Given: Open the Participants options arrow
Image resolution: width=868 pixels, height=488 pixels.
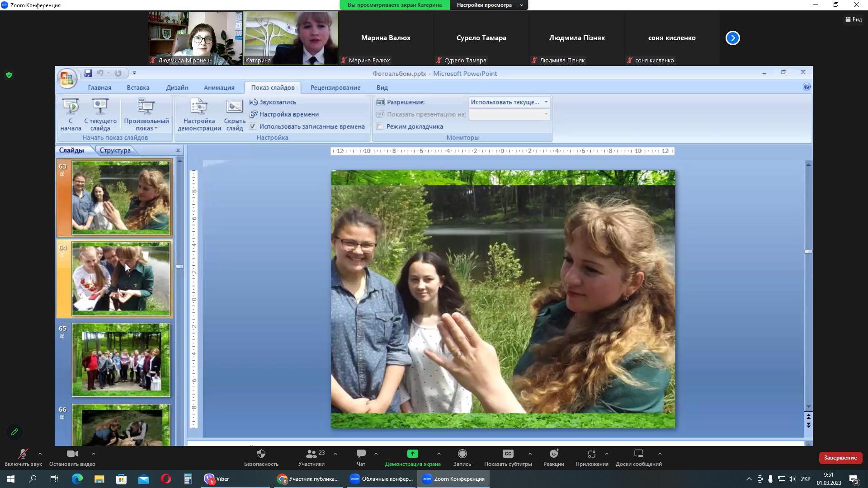Looking at the screenshot, I should [335, 454].
